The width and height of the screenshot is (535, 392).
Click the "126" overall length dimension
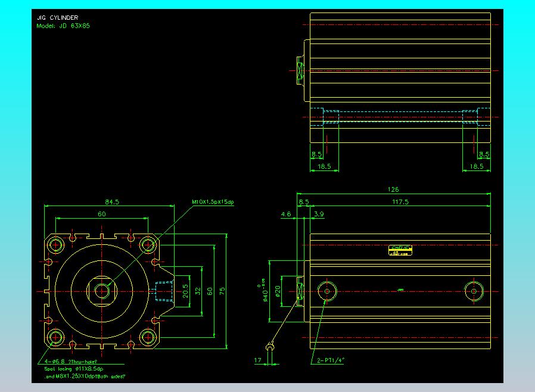(393, 189)
